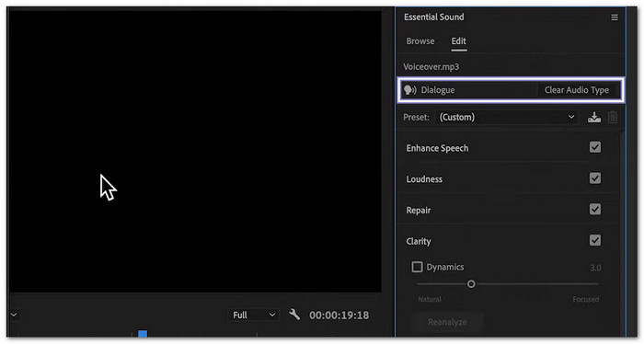The height and width of the screenshot is (344, 644).
Task: Enable the Dynamics checkbox
Action: click(417, 267)
